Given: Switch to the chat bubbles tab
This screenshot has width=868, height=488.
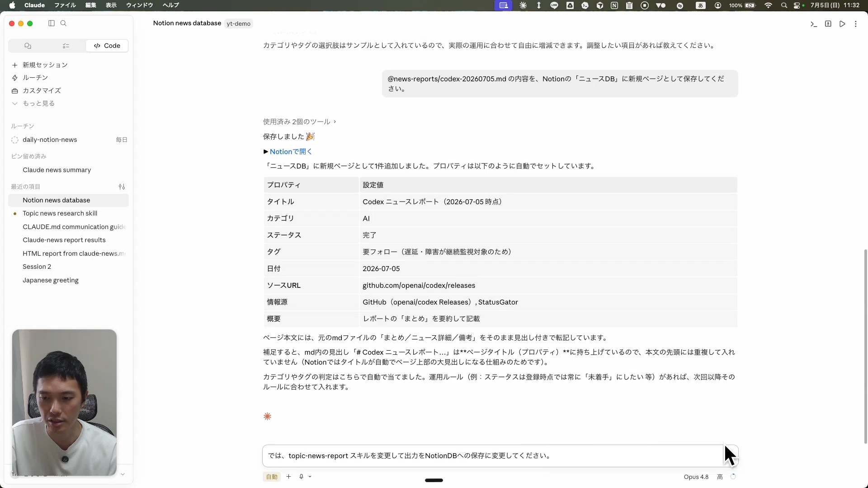Looking at the screenshot, I should pos(28,46).
